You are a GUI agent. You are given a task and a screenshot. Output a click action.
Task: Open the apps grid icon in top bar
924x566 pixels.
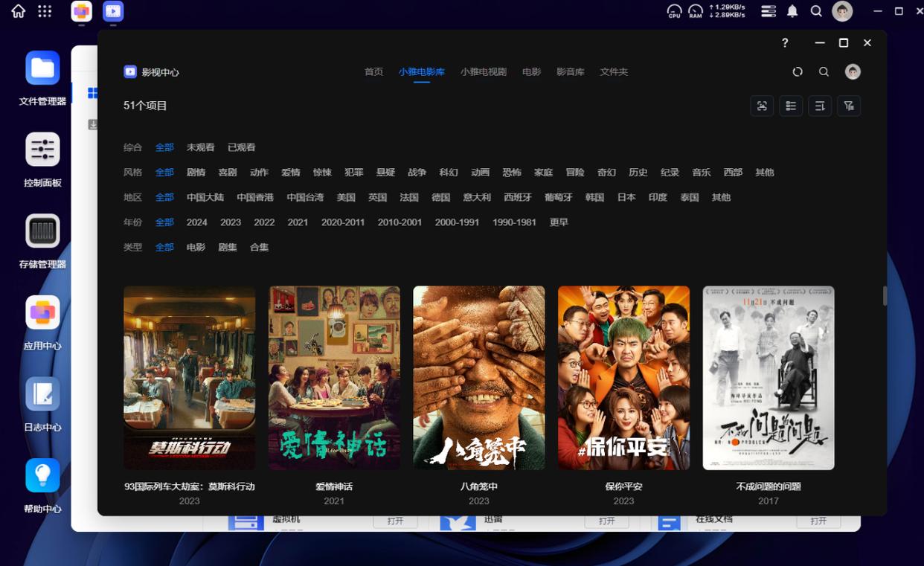(45, 11)
